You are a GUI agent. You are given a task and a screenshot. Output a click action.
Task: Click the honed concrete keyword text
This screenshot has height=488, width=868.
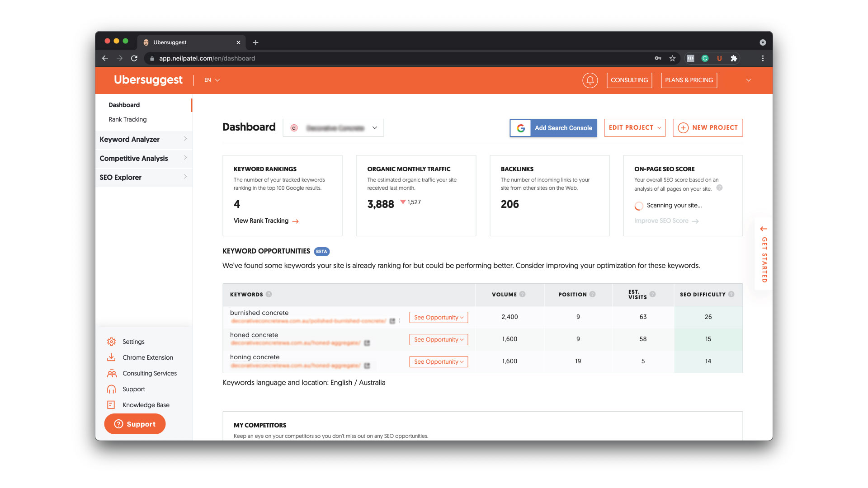pyautogui.click(x=254, y=335)
